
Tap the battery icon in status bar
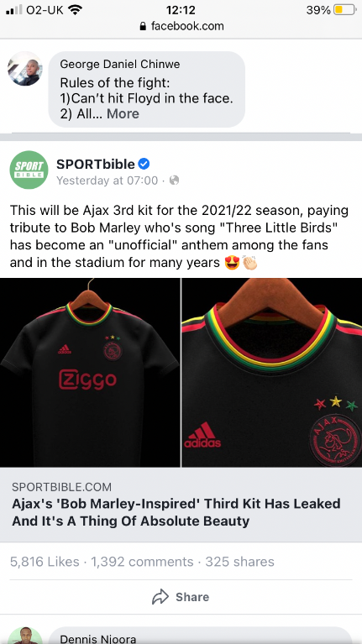pos(344,10)
